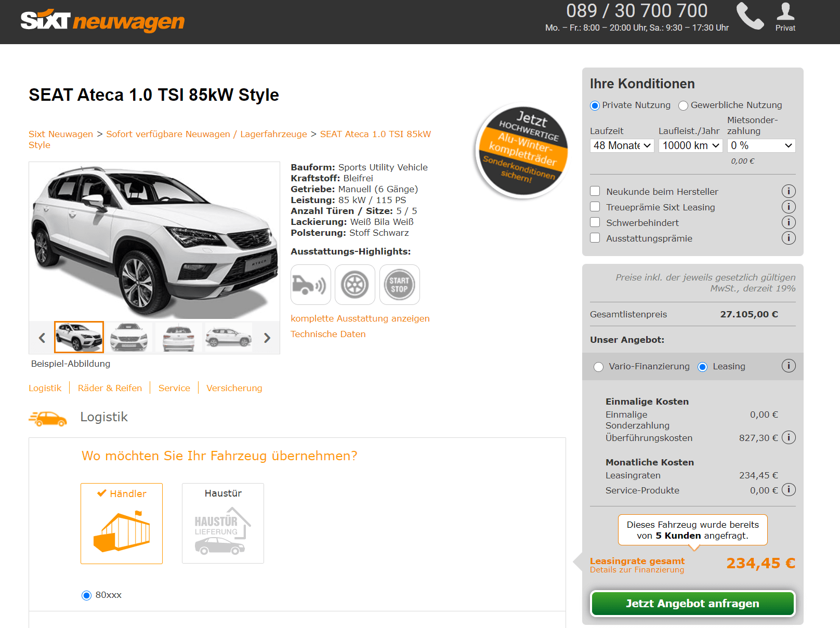The width and height of the screenshot is (840, 628).
Task: Select Haustür delivery option
Action: [223, 524]
